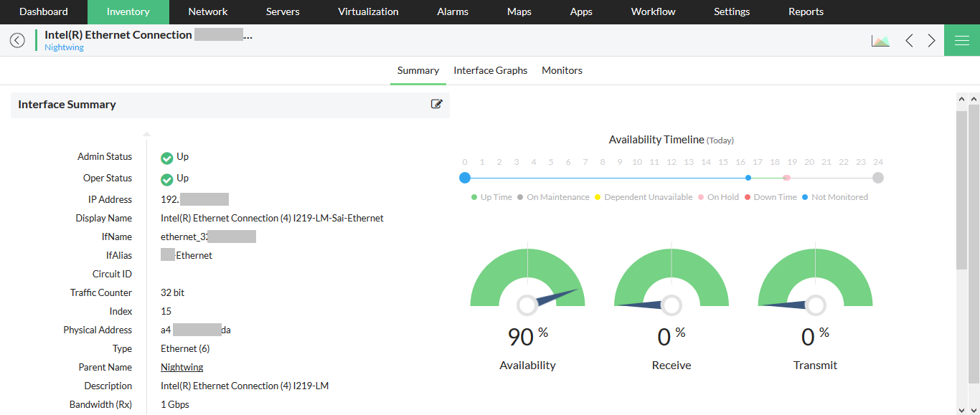This screenshot has height=415, width=980.
Task: Toggle the Down Time legend item
Action: (x=770, y=196)
